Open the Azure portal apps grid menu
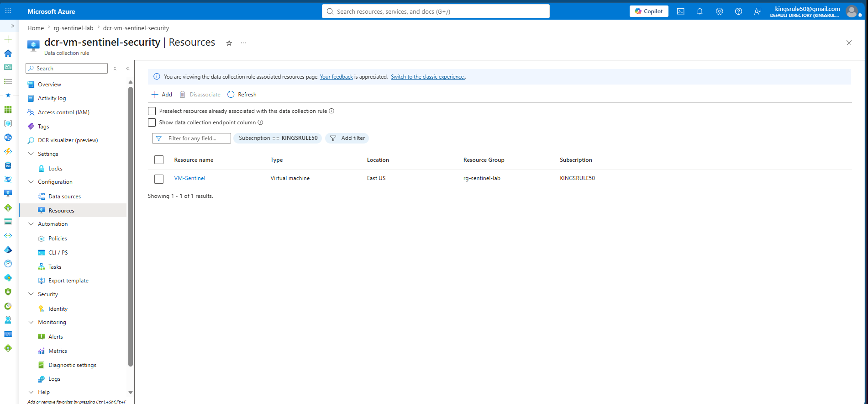868x404 pixels. coord(8,11)
